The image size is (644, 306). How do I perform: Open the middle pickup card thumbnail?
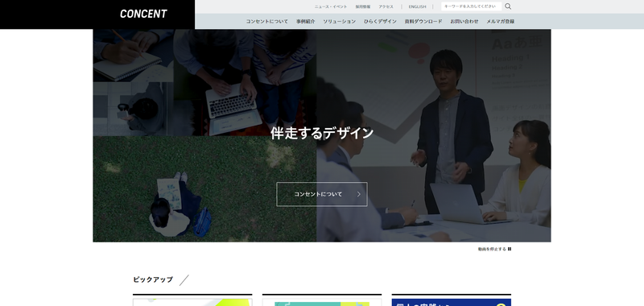coord(322,301)
